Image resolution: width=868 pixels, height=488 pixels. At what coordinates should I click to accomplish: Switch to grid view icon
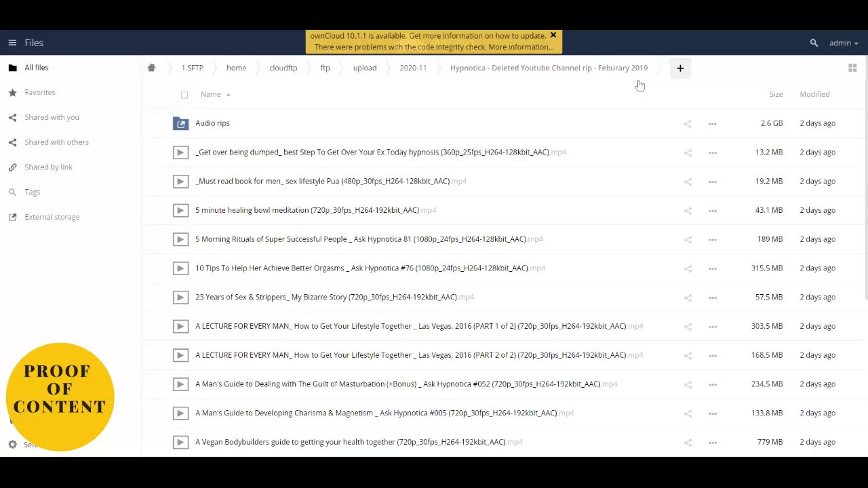(852, 68)
